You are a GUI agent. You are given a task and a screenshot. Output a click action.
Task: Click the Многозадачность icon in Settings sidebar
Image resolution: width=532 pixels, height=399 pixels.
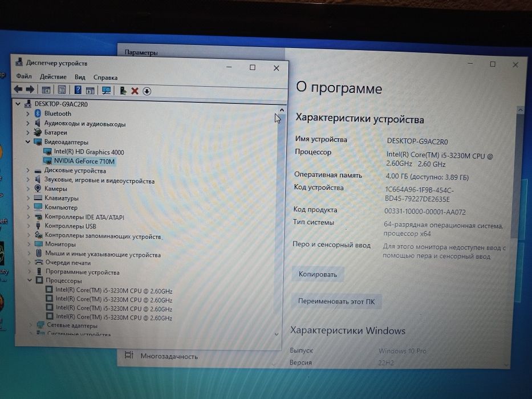click(x=129, y=355)
